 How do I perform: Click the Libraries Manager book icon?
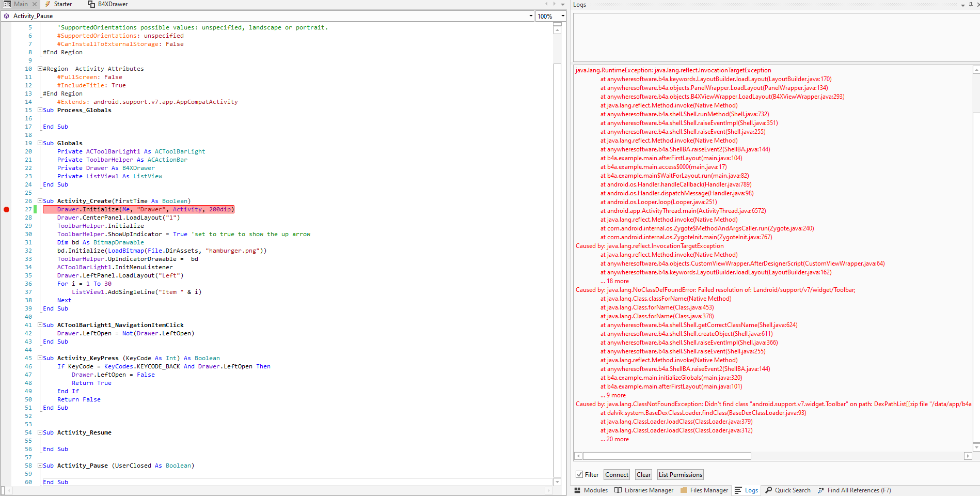pyautogui.click(x=618, y=490)
